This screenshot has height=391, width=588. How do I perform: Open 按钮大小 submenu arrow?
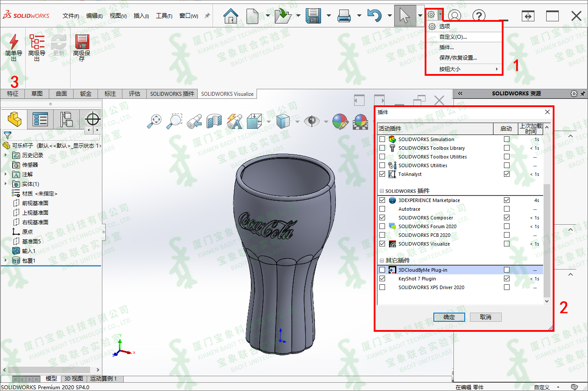click(497, 69)
